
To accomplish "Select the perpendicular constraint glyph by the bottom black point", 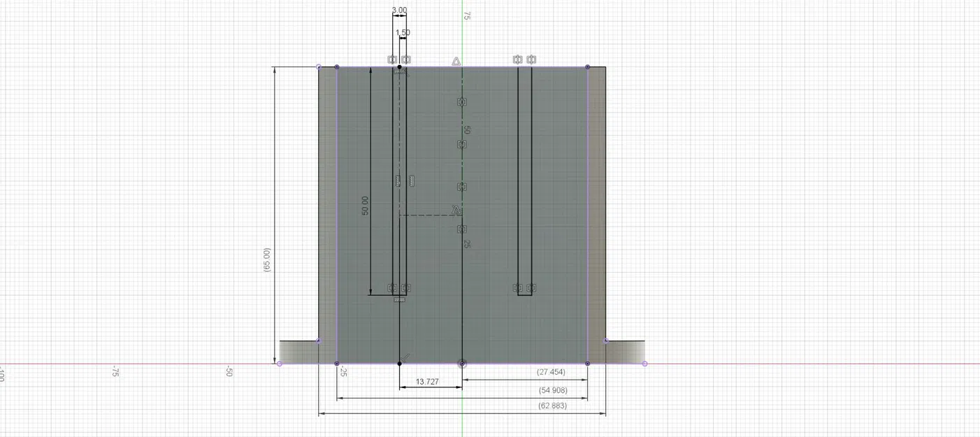I will [x=407, y=357].
